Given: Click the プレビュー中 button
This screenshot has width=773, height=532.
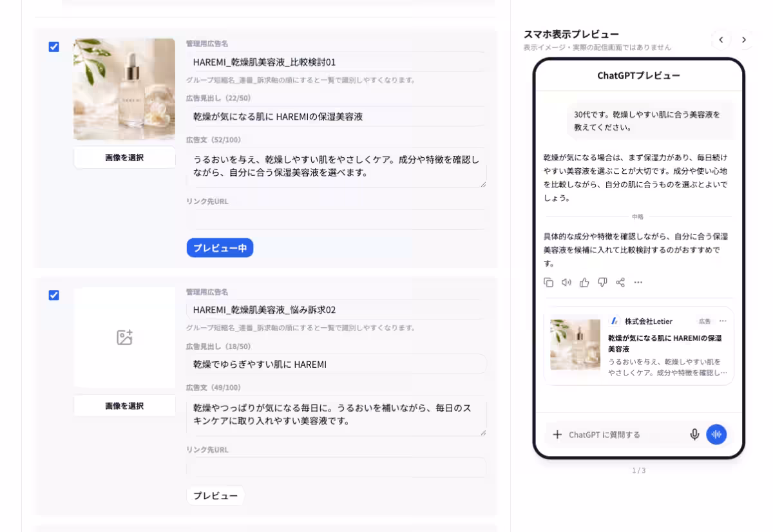Looking at the screenshot, I should pos(220,248).
